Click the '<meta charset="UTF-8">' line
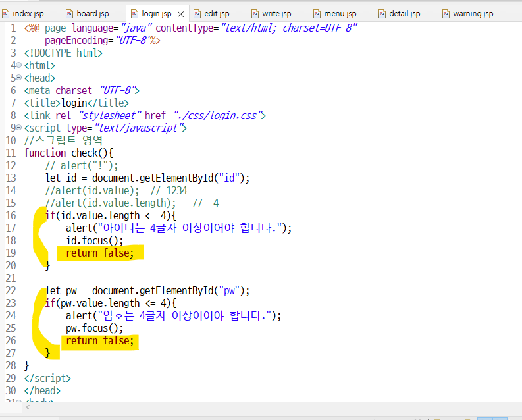 click(x=82, y=91)
